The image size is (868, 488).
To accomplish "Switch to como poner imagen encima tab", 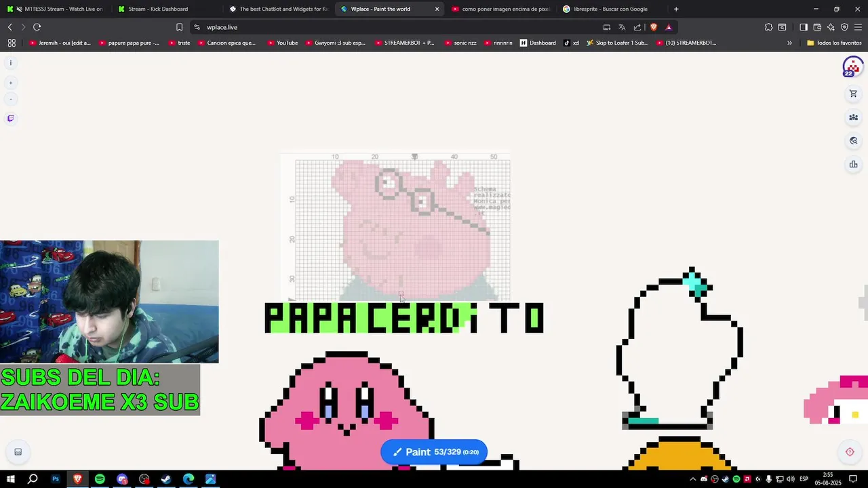I will 500,9.
